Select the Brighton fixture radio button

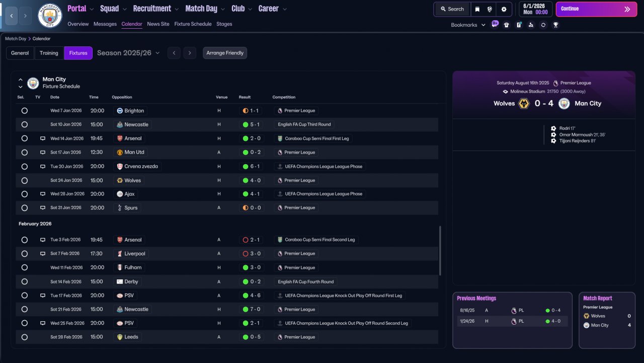24,111
